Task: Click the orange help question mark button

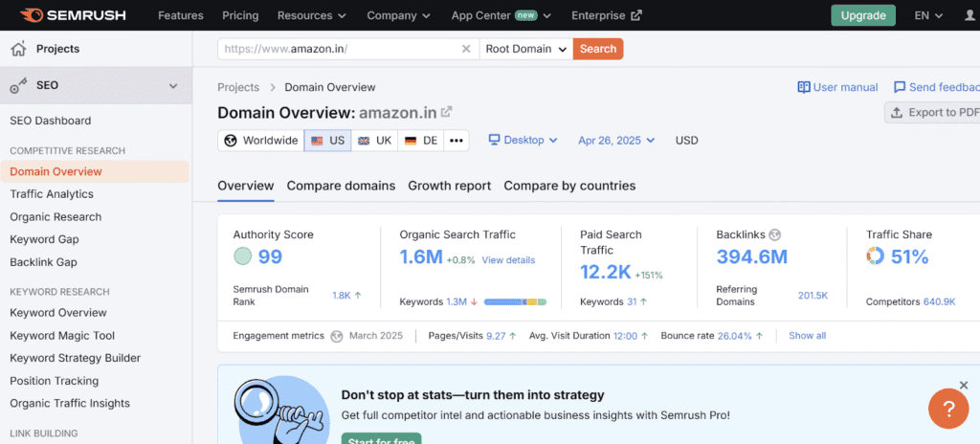Action: pyautogui.click(x=947, y=409)
